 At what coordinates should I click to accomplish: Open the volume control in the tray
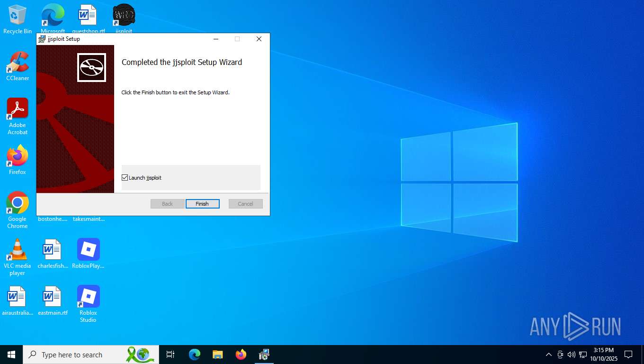(572, 355)
